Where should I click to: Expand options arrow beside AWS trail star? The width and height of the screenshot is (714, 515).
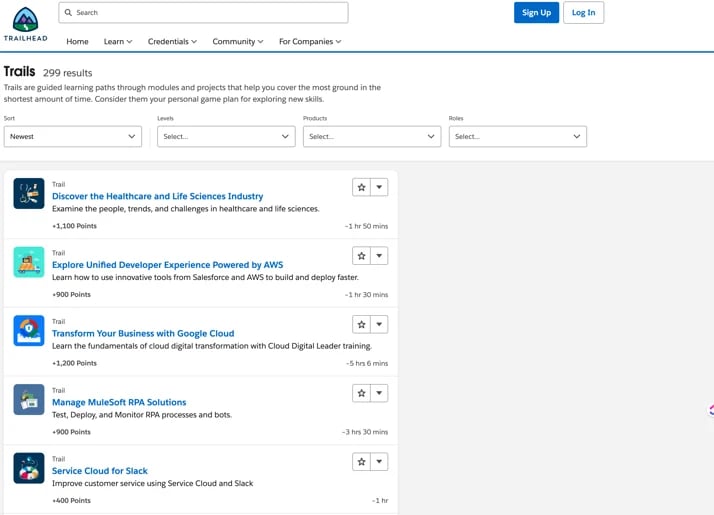[x=379, y=256]
